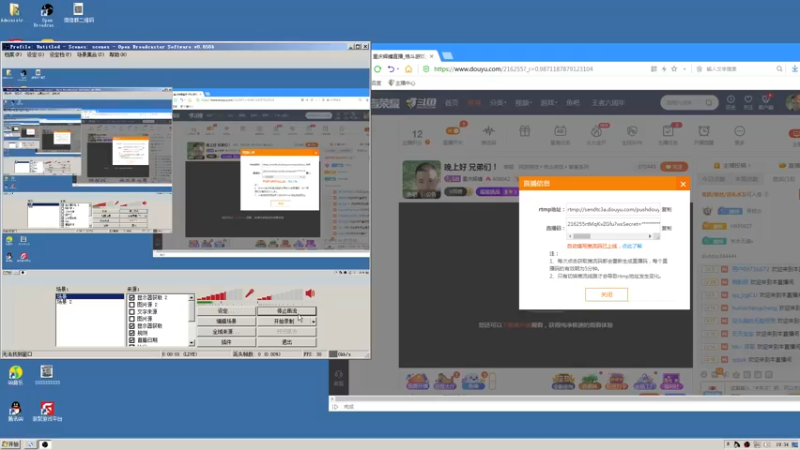Open the gift box icon in streamer toolbar
Viewport: 800px width, 450px height.
pos(524,131)
